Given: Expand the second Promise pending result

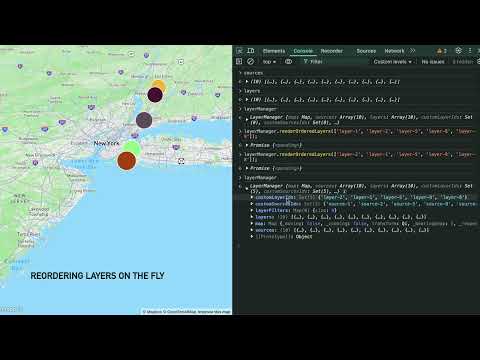Looking at the screenshot, I should coord(247,168).
